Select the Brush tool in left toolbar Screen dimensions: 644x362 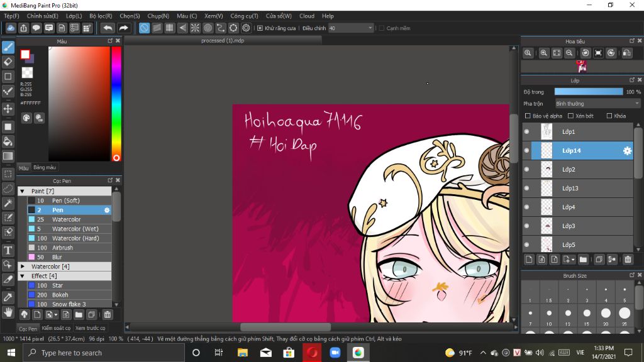(x=8, y=47)
